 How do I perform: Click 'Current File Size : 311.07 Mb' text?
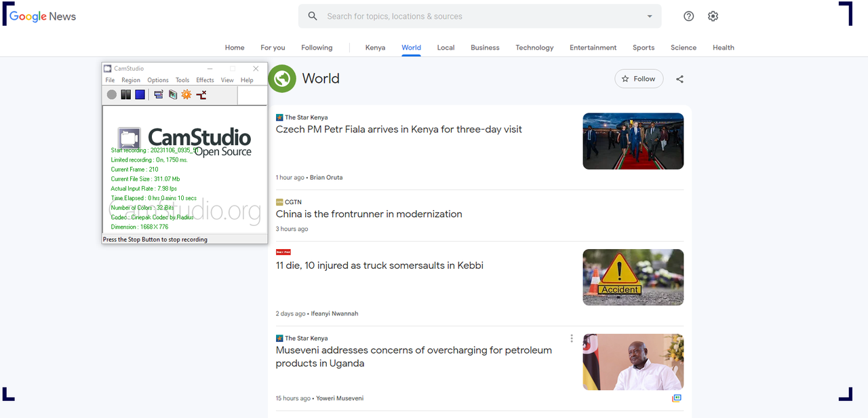click(145, 179)
